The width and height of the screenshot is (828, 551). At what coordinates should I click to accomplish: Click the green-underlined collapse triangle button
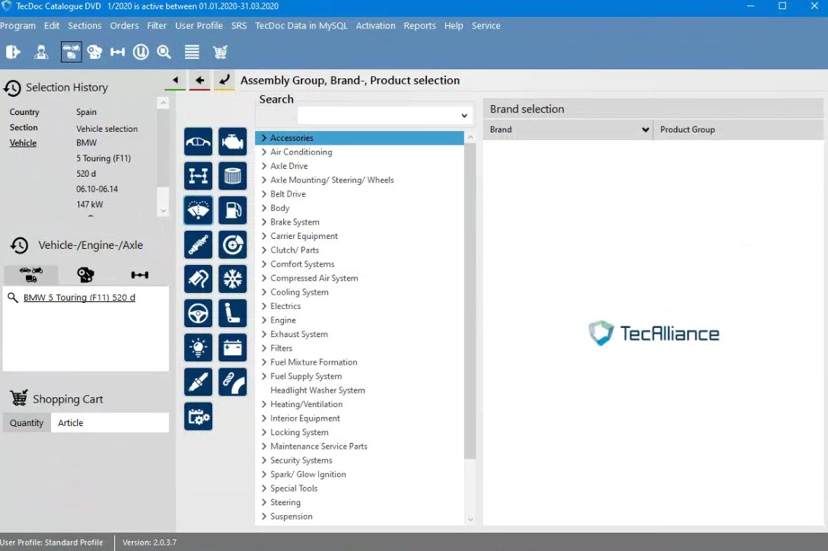click(x=175, y=80)
